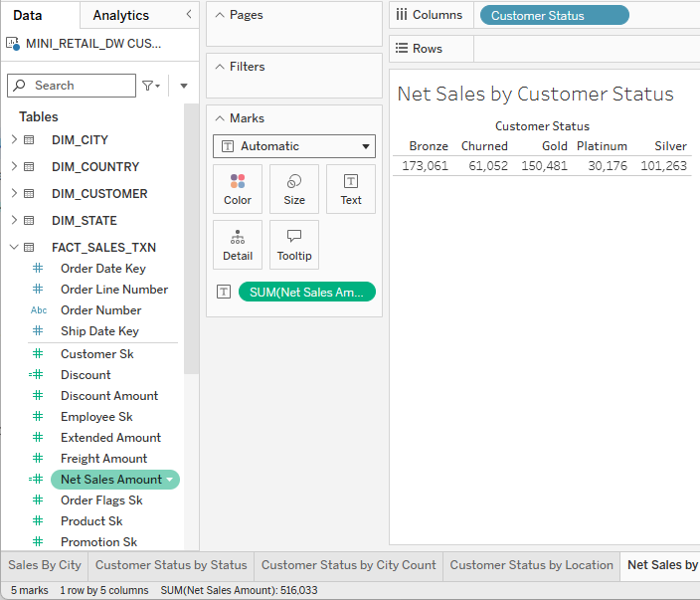Collapse the FACT_SALES_TXN table
Image resolution: width=700 pixels, height=600 pixels.
pyautogui.click(x=14, y=247)
